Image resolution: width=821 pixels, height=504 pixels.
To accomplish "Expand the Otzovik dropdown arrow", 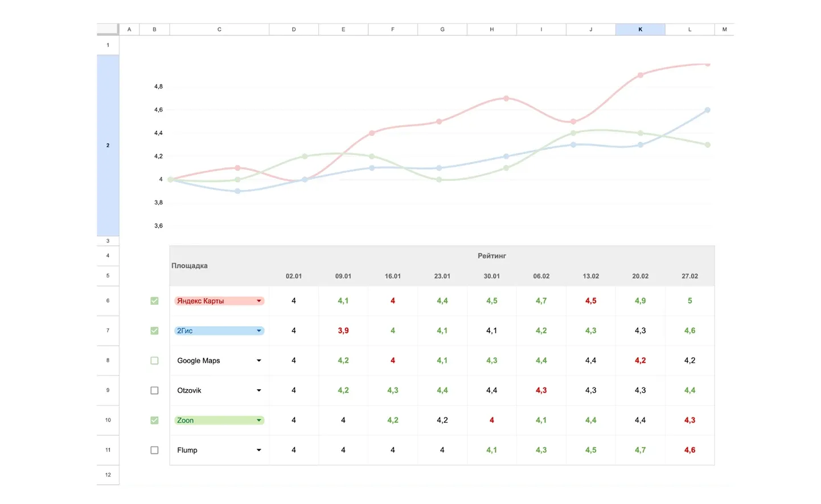I will (x=259, y=390).
